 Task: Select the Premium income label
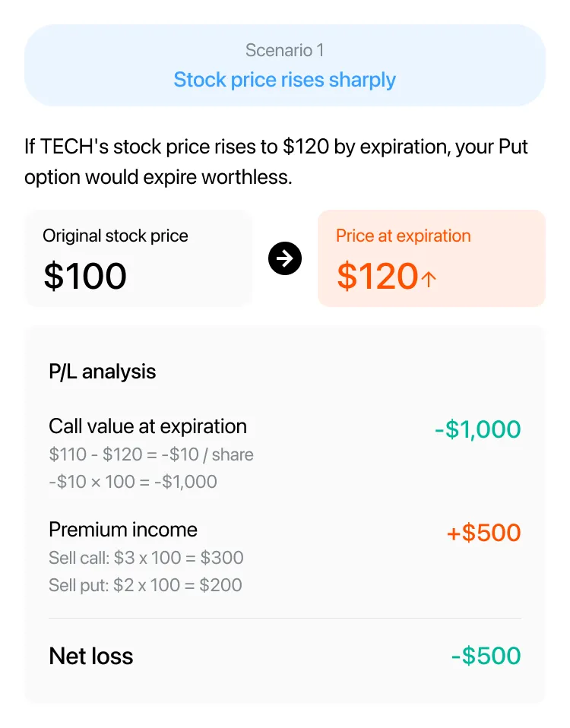coord(123,530)
